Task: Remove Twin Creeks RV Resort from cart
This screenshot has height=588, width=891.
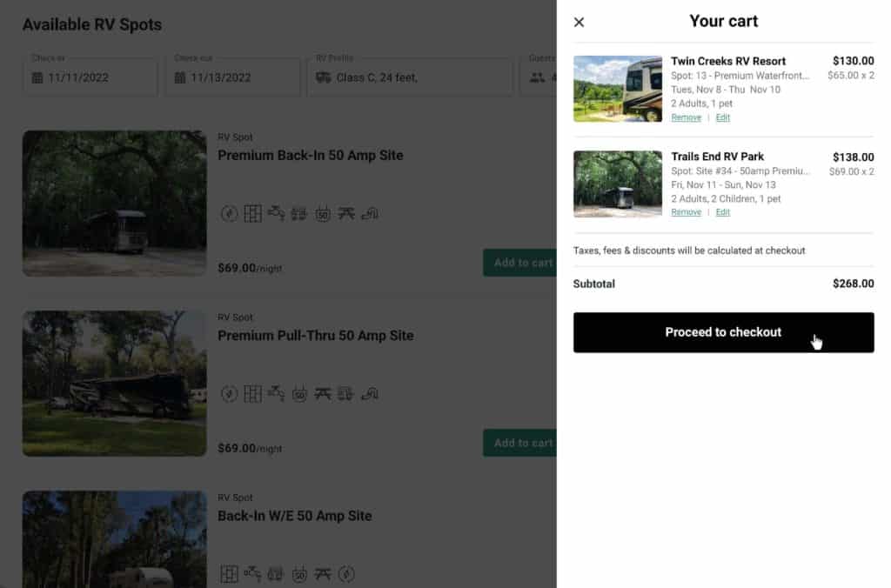Action: tap(686, 117)
